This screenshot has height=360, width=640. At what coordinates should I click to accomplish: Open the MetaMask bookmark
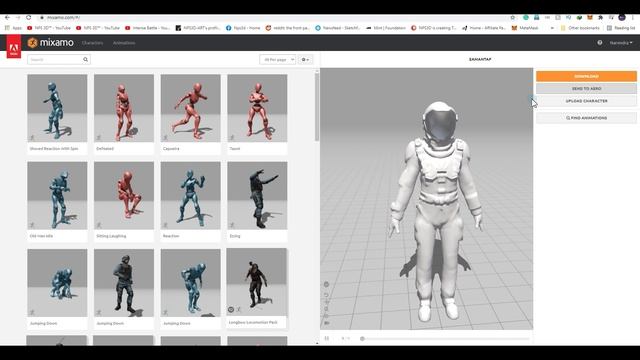pyautogui.click(x=525, y=28)
